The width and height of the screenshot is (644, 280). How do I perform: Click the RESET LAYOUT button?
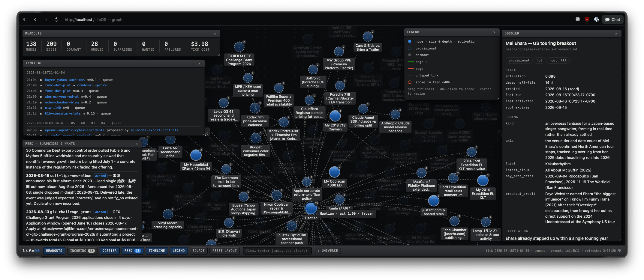tap(224, 251)
